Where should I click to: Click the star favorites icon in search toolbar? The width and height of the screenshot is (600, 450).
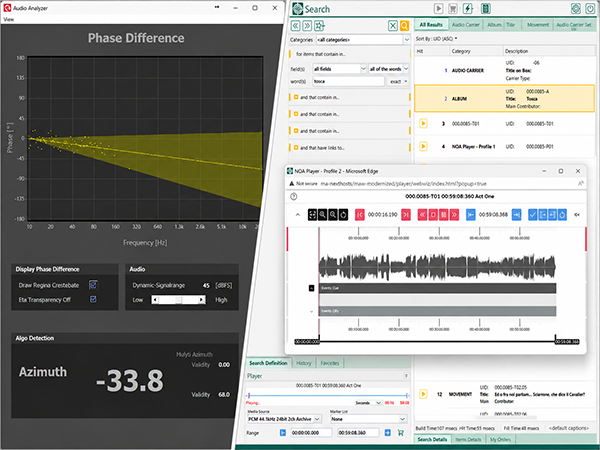click(x=320, y=26)
